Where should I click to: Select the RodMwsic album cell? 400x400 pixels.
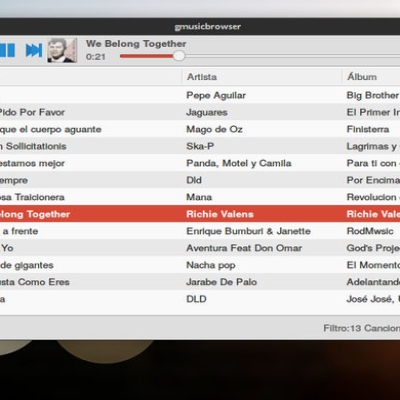370,231
